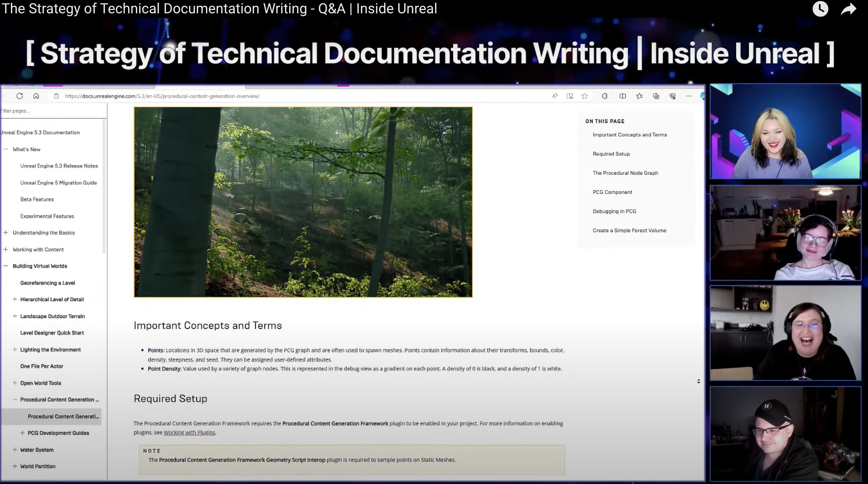Image resolution: width=868 pixels, height=484 pixels.
Task: Open split screen view
Action: [623, 96]
